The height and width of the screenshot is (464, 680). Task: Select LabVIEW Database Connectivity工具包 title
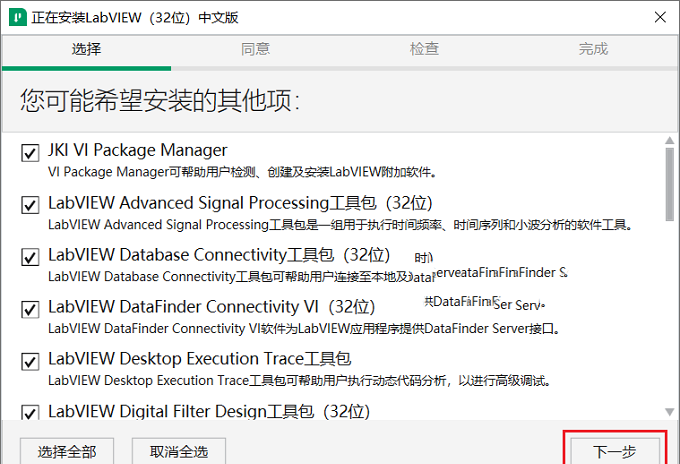(x=219, y=255)
